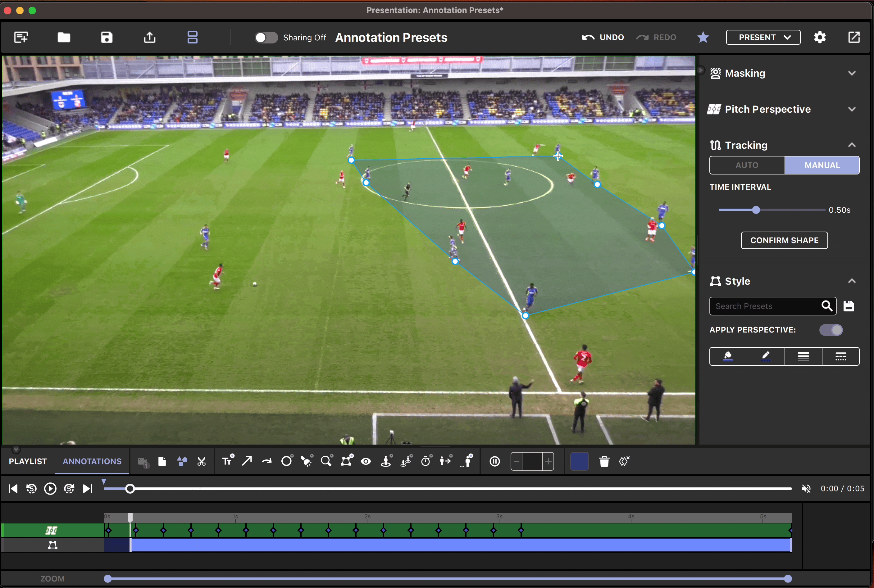The height and width of the screenshot is (588, 874).
Task: Skip to the start of clip
Action: coord(13,488)
